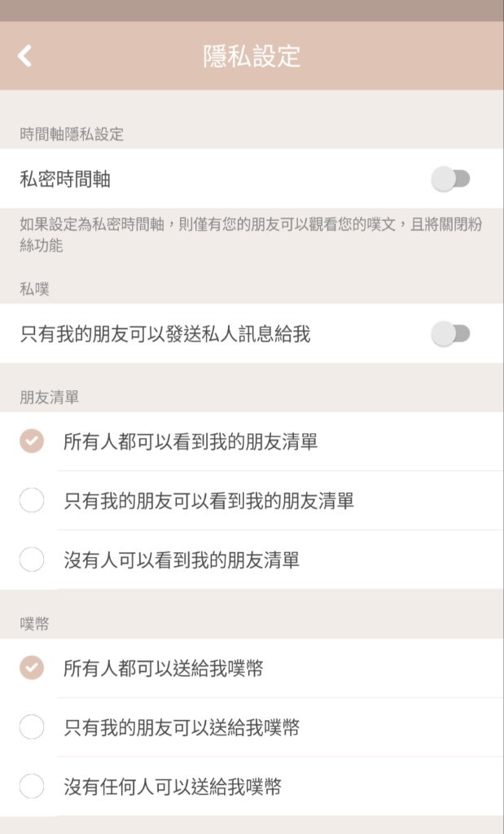Tap the text 沒有人可以看到我的朋友清單

click(x=182, y=560)
